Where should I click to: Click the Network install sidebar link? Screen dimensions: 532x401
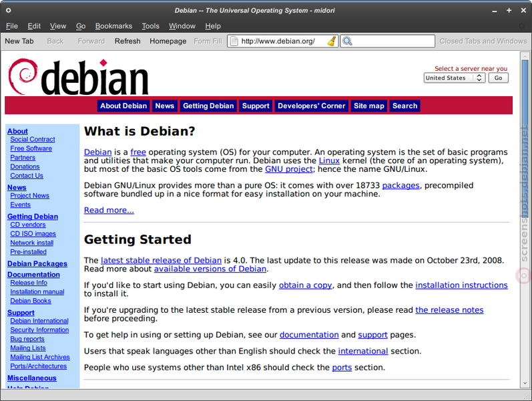pos(32,243)
